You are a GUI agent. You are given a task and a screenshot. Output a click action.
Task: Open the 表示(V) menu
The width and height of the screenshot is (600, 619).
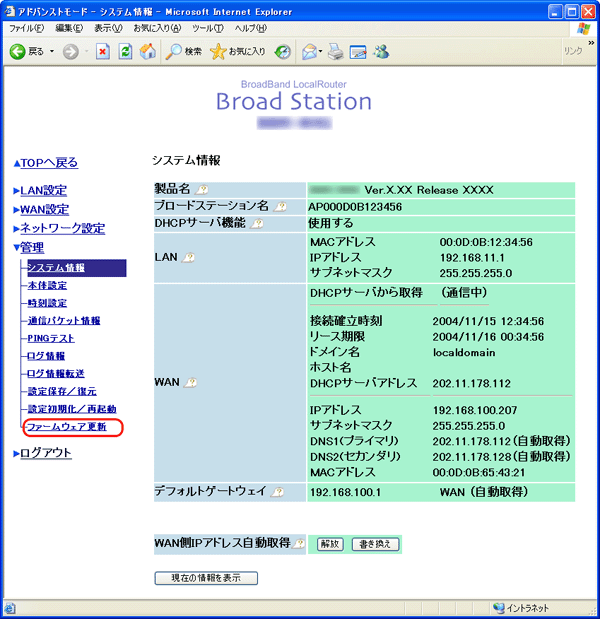108,28
